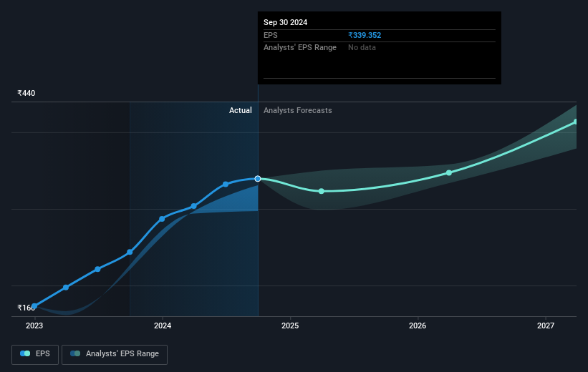Click the highlighted Sep 30 2024 data point
The image size is (588, 372).
[x=258, y=179]
